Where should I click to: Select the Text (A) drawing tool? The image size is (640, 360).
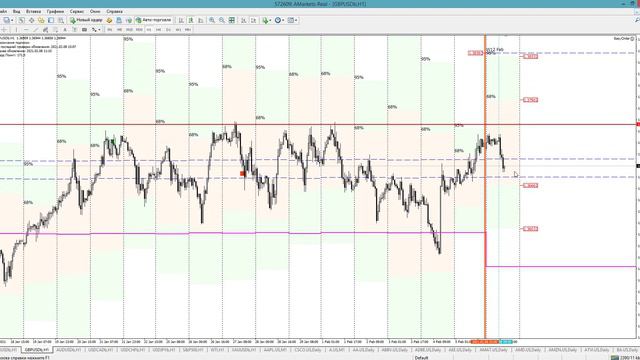pyautogui.click(x=64, y=29)
